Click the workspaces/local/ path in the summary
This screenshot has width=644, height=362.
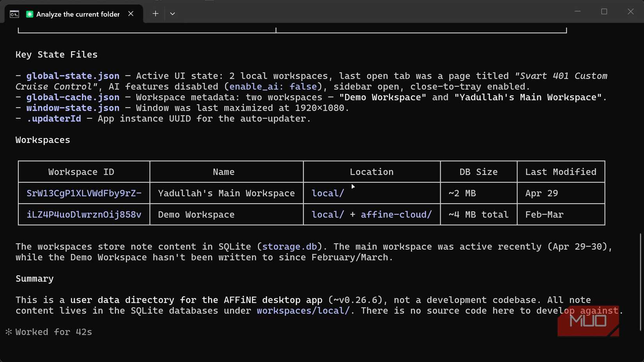point(303,311)
